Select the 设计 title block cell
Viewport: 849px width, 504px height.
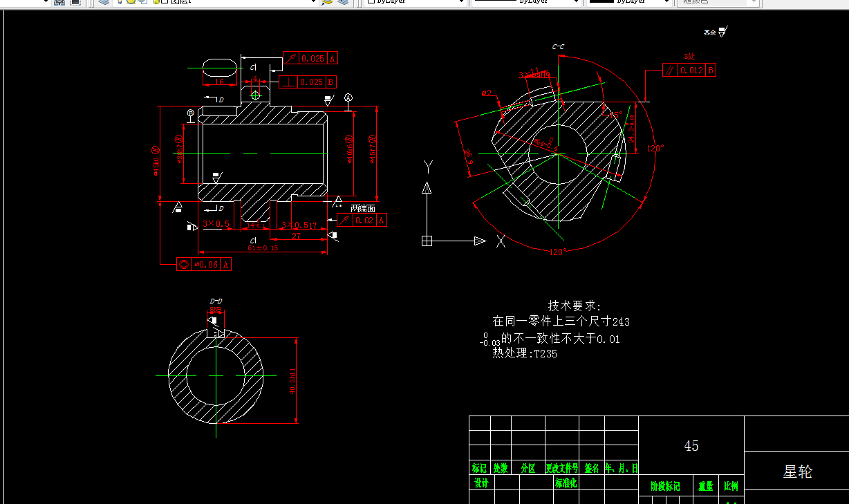[x=482, y=483]
